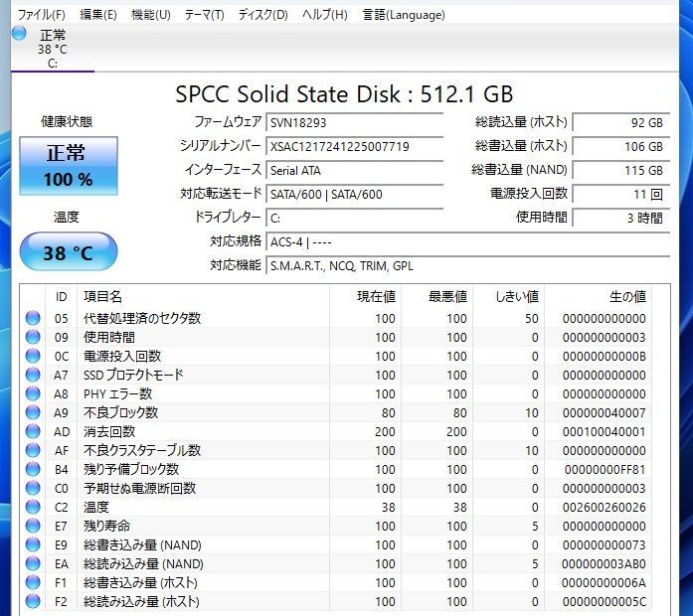This screenshot has width=693, height=616.
Task: Select raw value 00000000005C
Action: (604, 601)
